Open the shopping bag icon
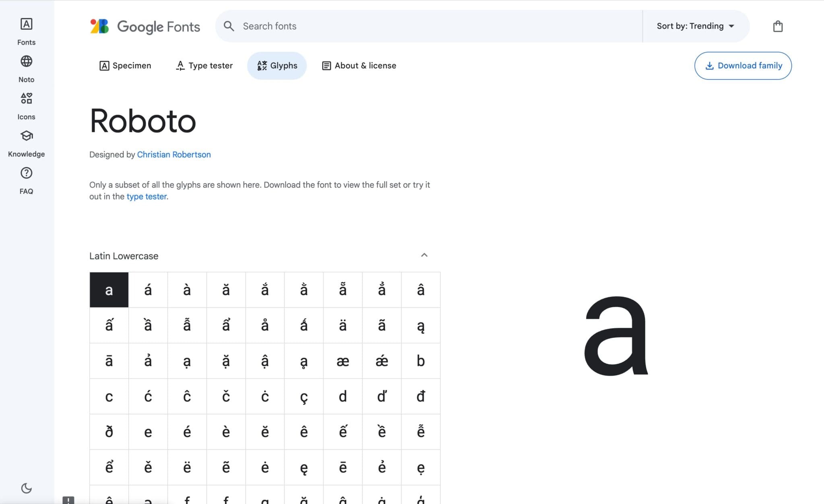This screenshot has width=824, height=504. (778, 27)
